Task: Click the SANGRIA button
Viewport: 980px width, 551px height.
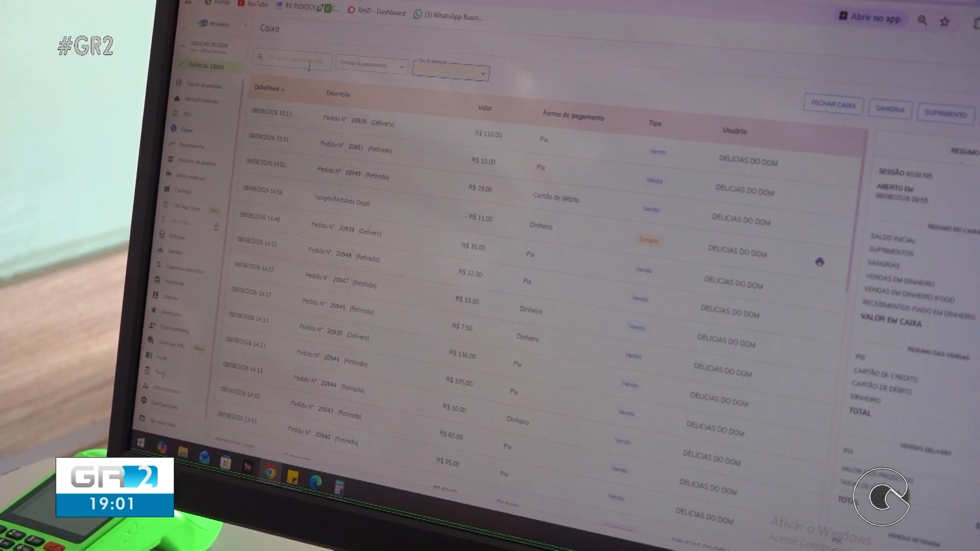Action: tap(890, 109)
